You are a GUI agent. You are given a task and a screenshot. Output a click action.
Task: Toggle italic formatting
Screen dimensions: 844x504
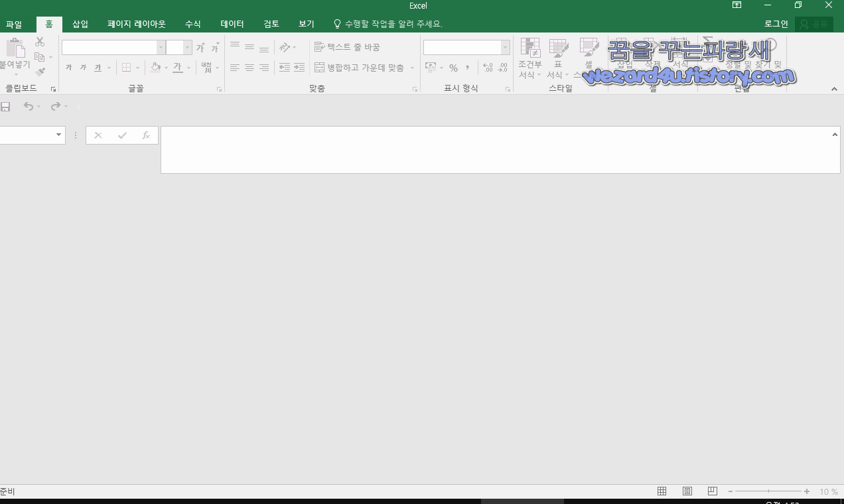pos(82,67)
